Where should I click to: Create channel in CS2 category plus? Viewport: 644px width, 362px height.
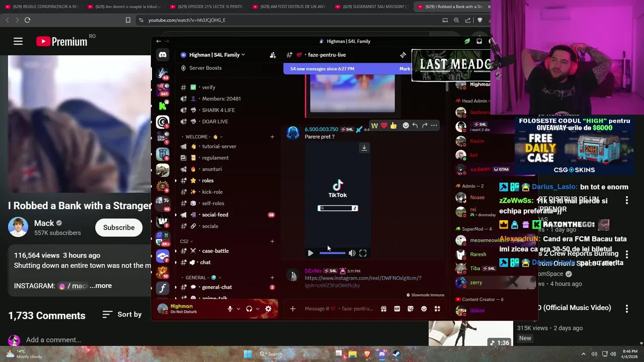(272, 241)
